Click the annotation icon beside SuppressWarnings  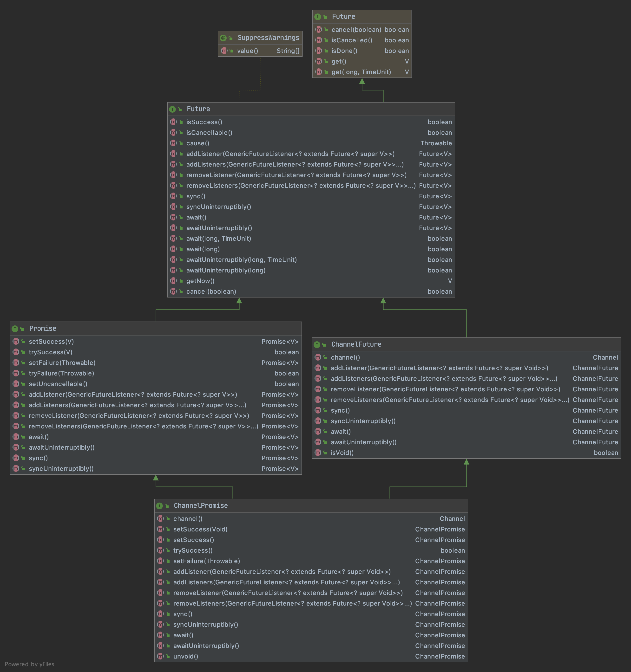tap(223, 38)
